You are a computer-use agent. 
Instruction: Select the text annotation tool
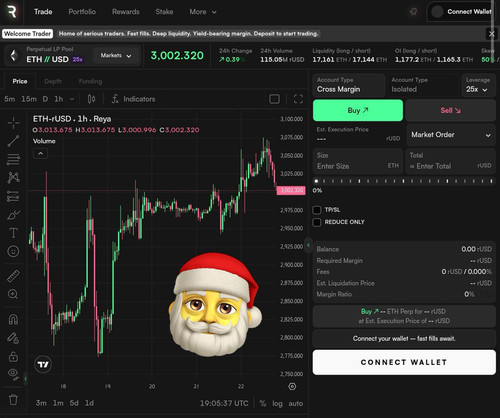(13, 233)
